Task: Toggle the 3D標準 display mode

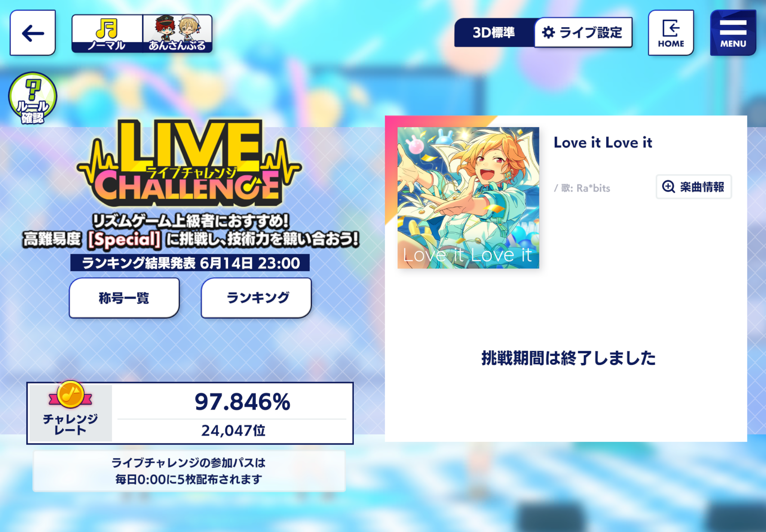Action: coord(494,33)
